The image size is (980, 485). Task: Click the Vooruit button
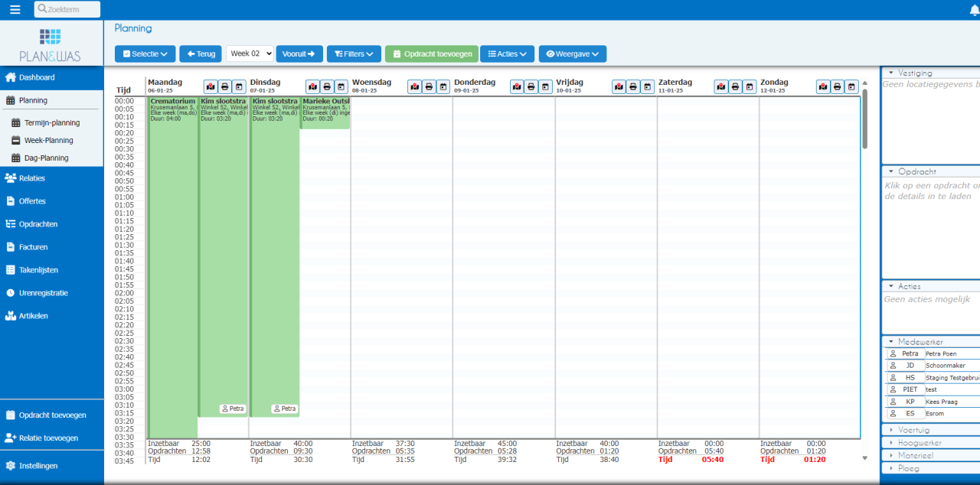[x=299, y=54]
